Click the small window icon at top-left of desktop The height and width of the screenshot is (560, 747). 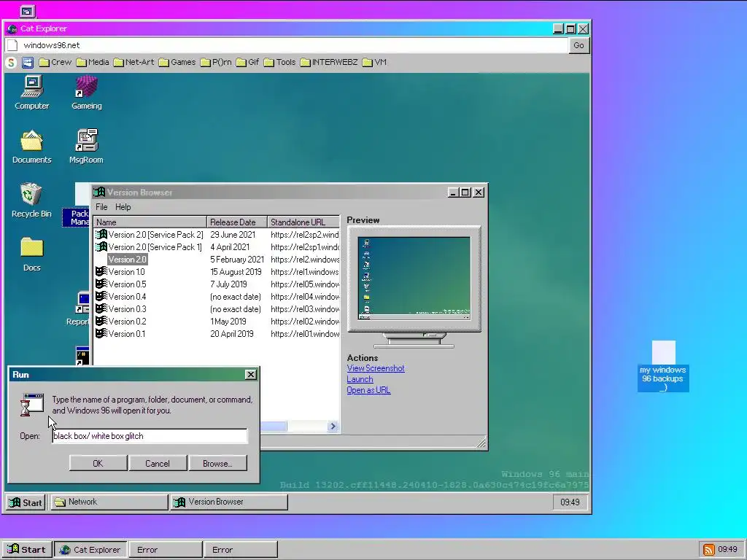point(28,11)
